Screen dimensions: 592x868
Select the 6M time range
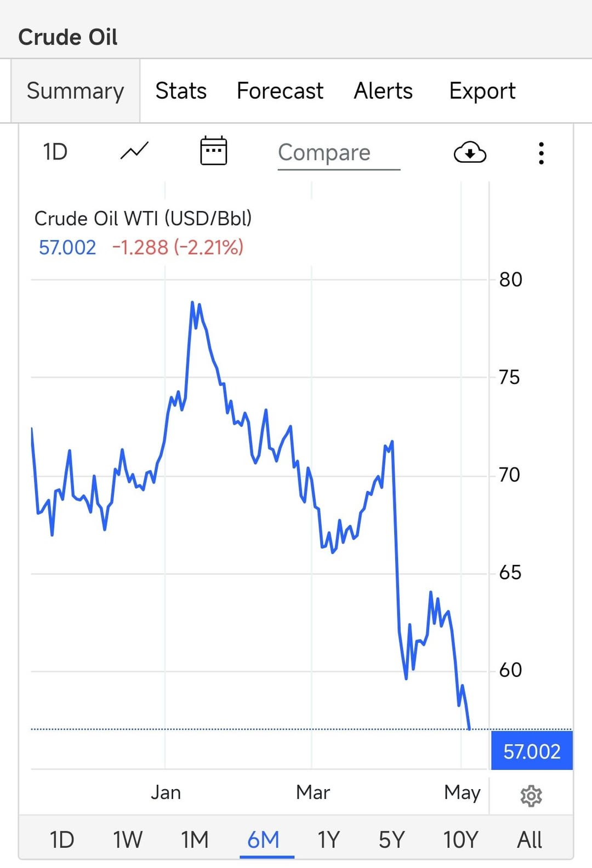click(x=264, y=839)
